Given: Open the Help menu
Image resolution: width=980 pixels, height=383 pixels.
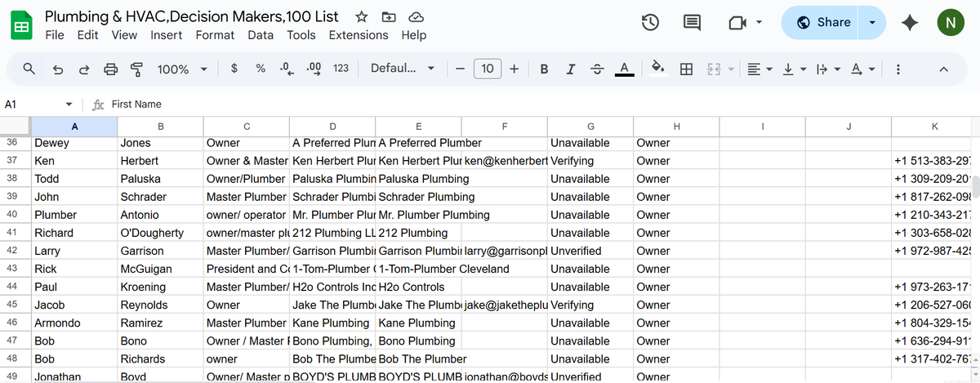Looking at the screenshot, I should (414, 35).
